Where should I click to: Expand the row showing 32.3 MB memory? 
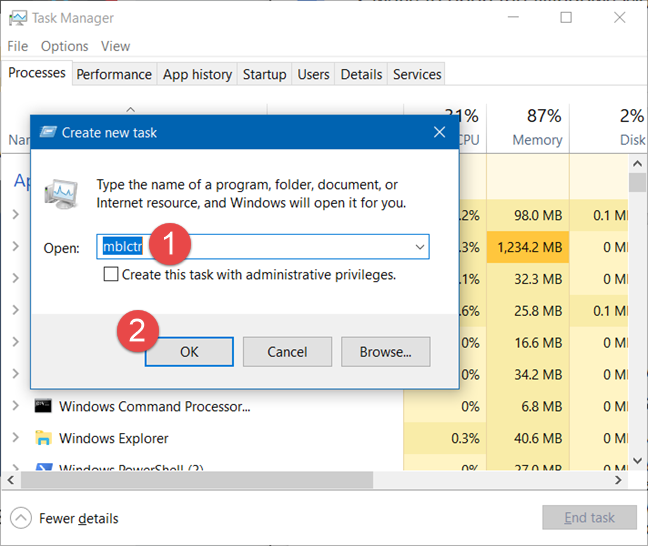click(x=15, y=278)
